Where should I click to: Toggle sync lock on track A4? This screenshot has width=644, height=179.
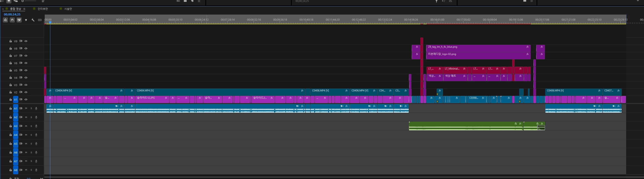pos(21,135)
